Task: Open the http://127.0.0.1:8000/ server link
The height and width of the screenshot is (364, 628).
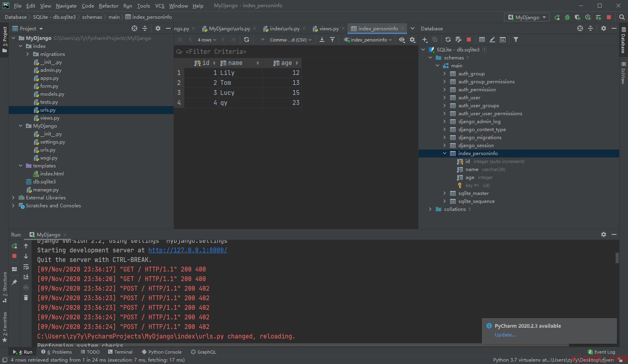Action: point(188,250)
